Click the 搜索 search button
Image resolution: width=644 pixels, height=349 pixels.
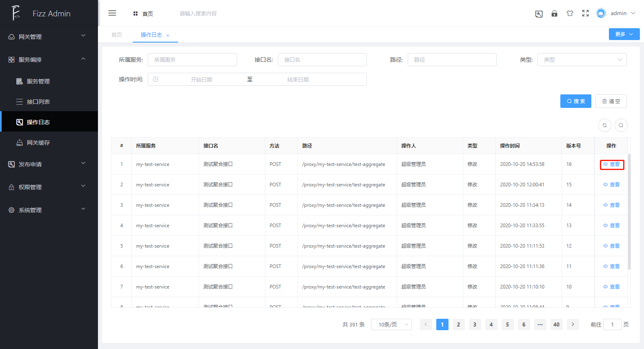(575, 101)
